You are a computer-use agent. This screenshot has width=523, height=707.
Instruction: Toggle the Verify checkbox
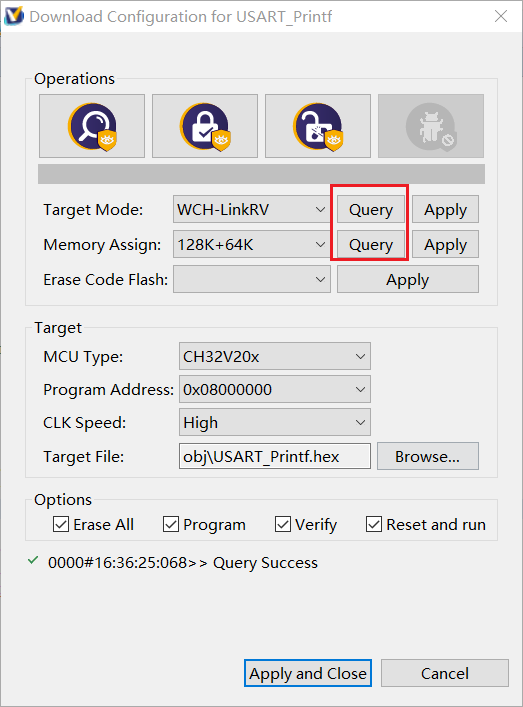pos(283,524)
